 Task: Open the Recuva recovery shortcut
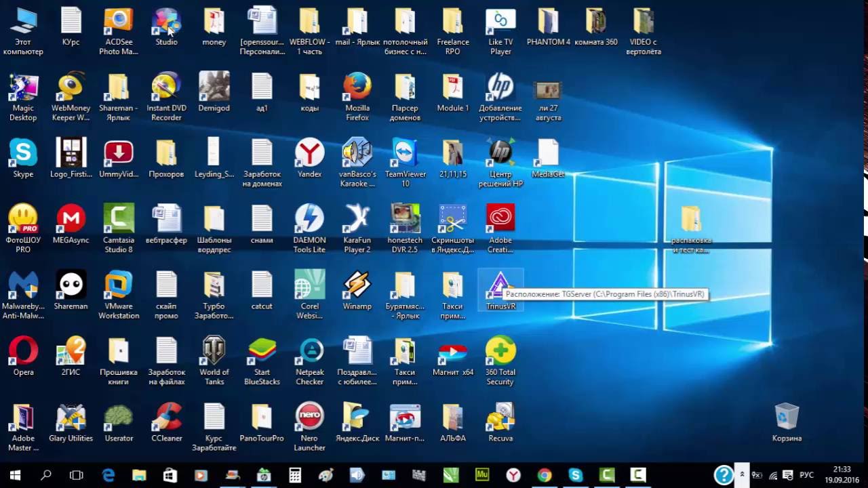pos(500,422)
